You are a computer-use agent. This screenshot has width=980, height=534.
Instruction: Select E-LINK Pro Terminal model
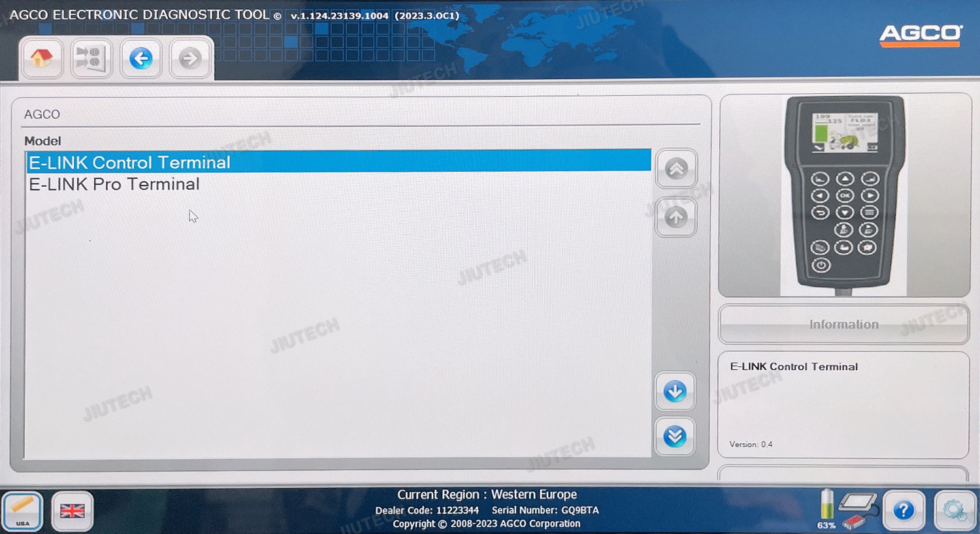(x=114, y=185)
